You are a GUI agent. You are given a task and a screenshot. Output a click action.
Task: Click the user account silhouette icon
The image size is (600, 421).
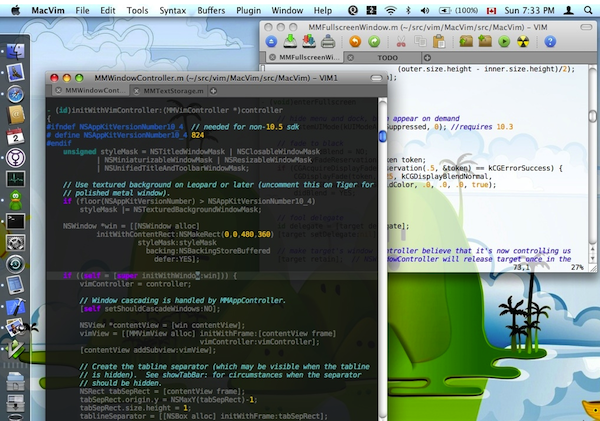pyautogui.click(x=569, y=10)
